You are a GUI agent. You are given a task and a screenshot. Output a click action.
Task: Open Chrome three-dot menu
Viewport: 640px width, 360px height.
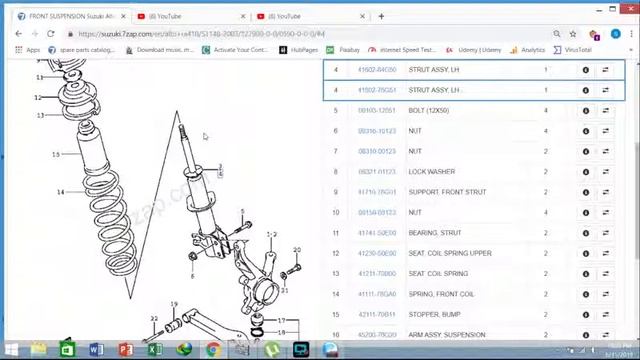point(631,34)
